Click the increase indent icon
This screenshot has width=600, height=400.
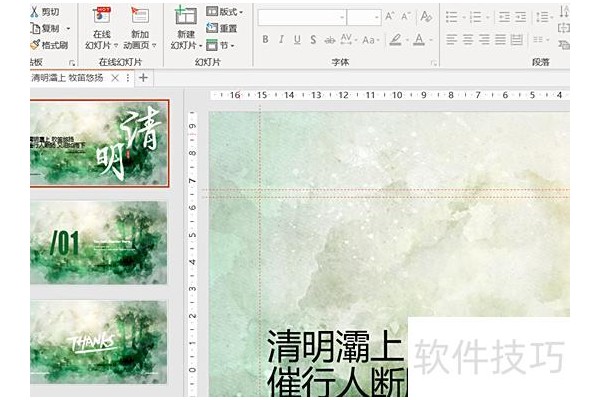tap(520, 17)
